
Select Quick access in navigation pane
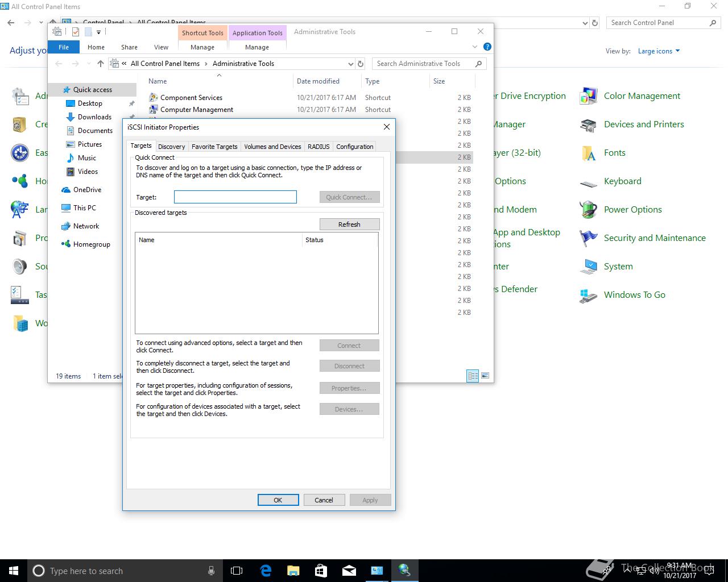point(92,90)
